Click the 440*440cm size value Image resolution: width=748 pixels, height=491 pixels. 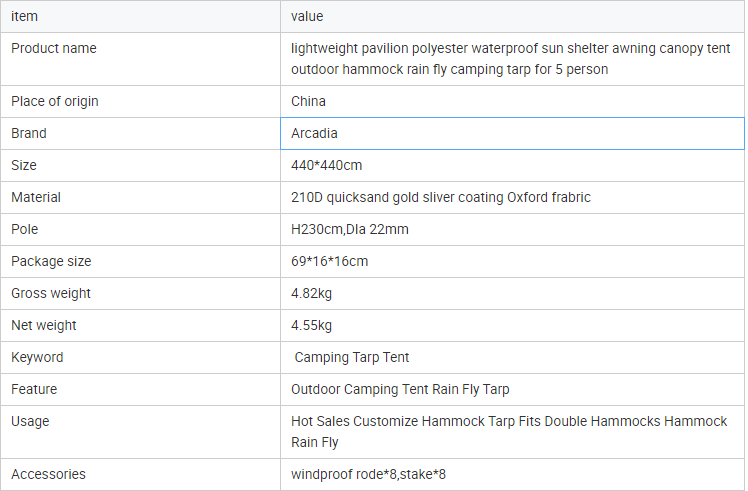click(326, 165)
